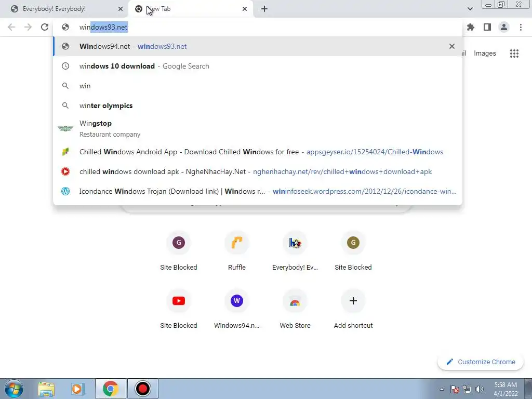532x399 pixels.
Task: Open File Explorer in taskbar
Action: coord(46,389)
